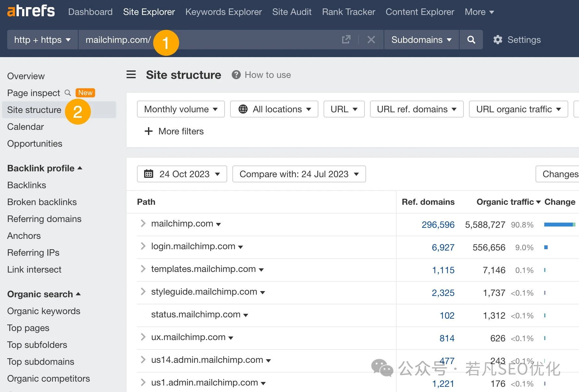The width and height of the screenshot is (579, 392).
Task: Open Site Audit
Action: click(x=292, y=12)
